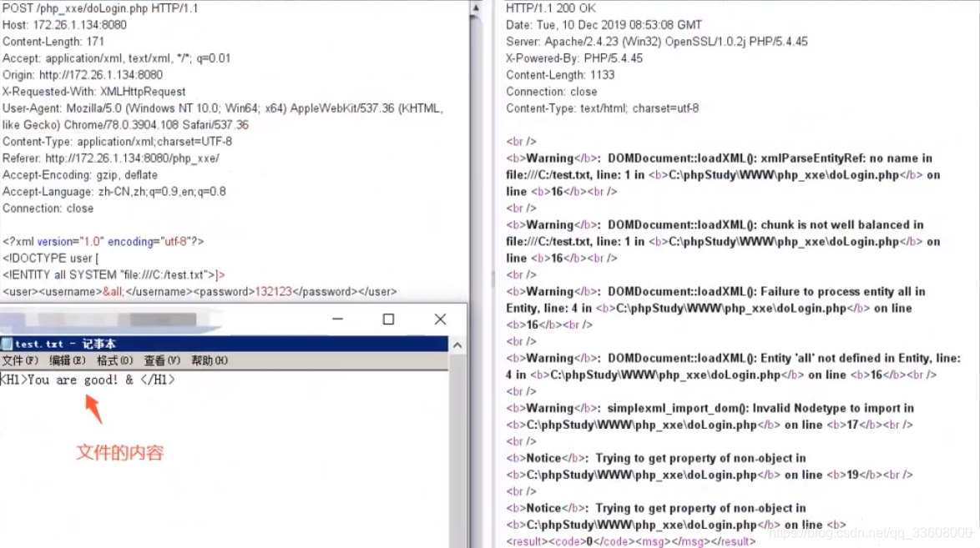
Task: Open the 编辑(E) menu in Notepad
Action: point(68,360)
